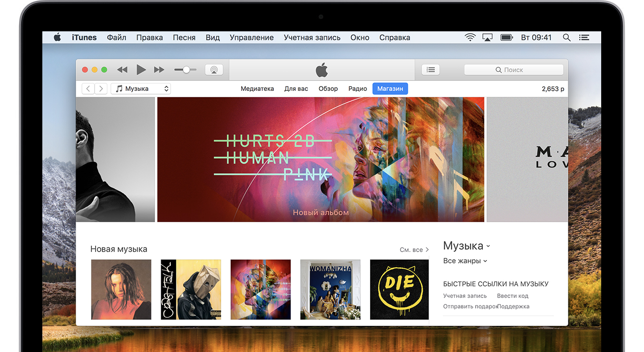The image size is (644, 352).
Task: Open the black-and-white portrait banner
Action: coord(115,159)
